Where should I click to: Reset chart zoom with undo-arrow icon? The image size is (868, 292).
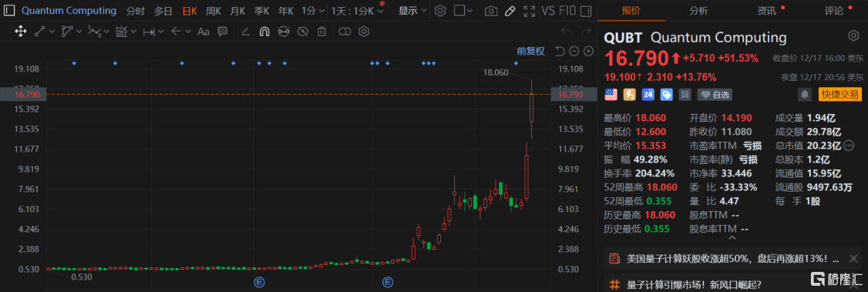point(560,52)
